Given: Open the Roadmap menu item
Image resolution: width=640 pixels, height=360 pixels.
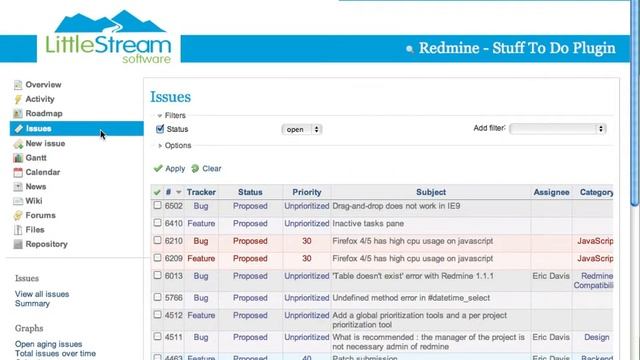Looking at the screenshot, I should [44, 113].
